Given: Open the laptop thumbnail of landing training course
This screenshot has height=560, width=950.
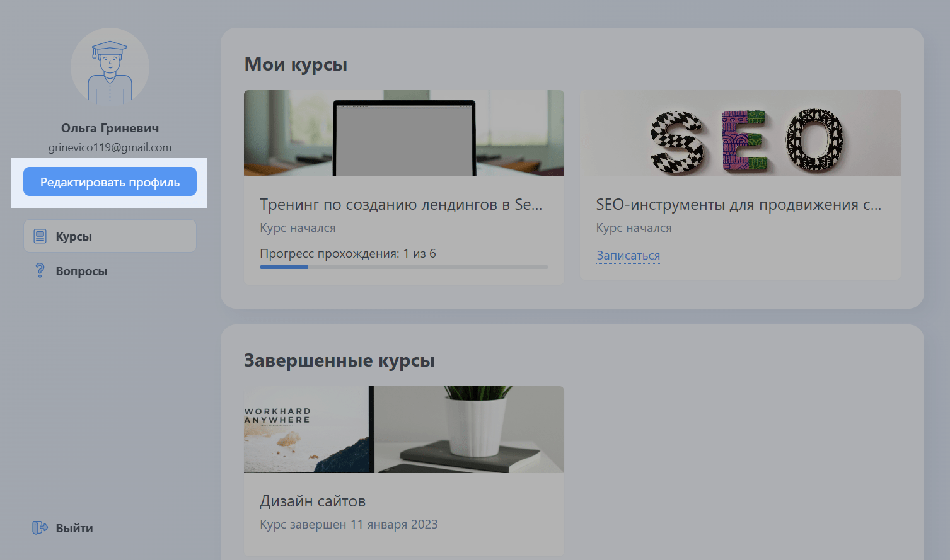Looking at the screenshot, I should tap(404, 133).
